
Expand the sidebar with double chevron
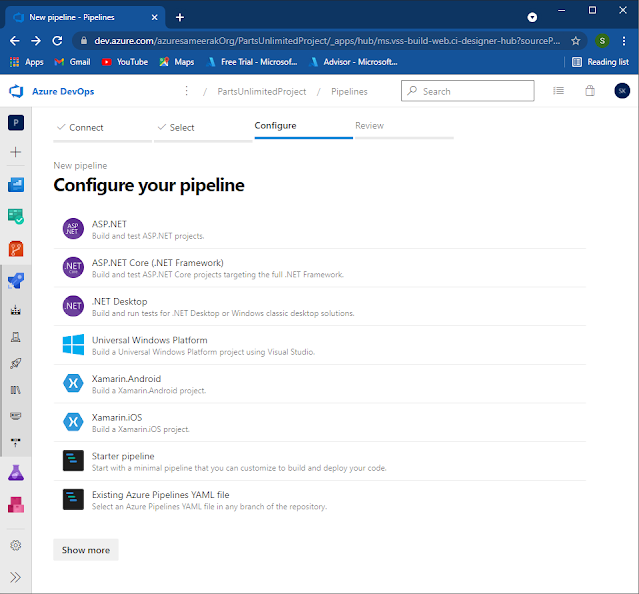click(15, 577)
